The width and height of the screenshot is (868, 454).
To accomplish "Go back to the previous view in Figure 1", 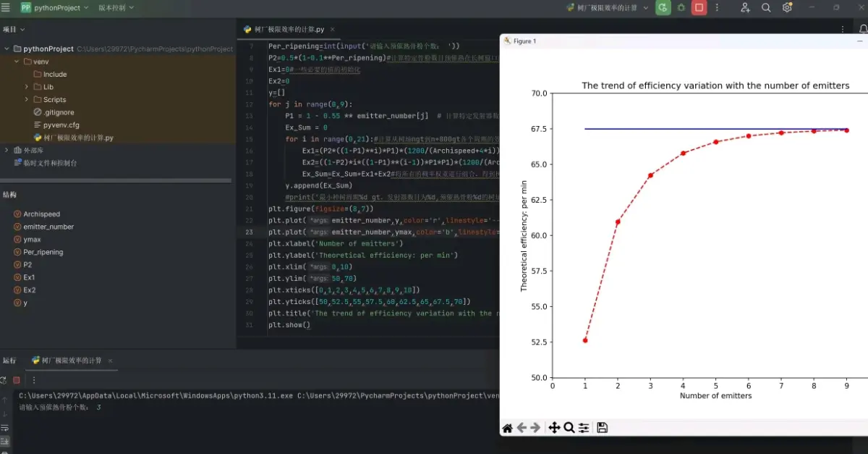I will point(522,428).
